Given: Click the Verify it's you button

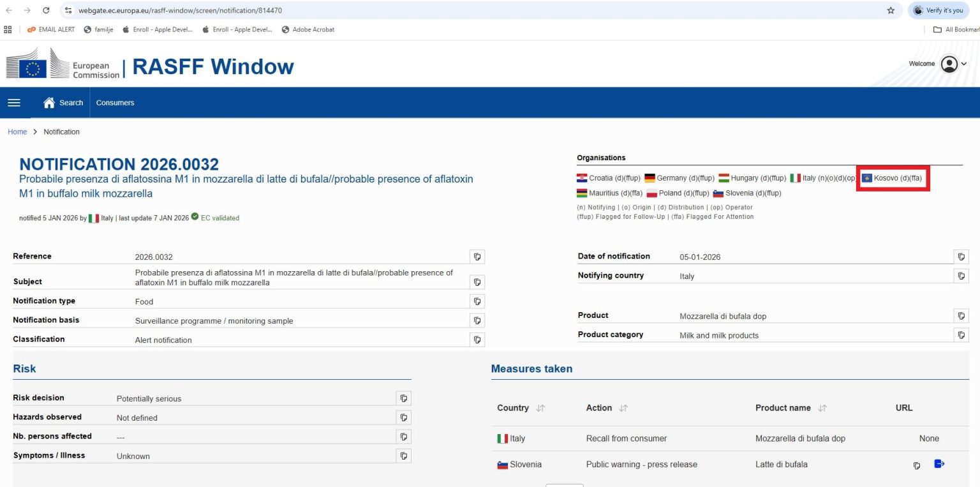Looking at the screenshot, I should point(939,11).
